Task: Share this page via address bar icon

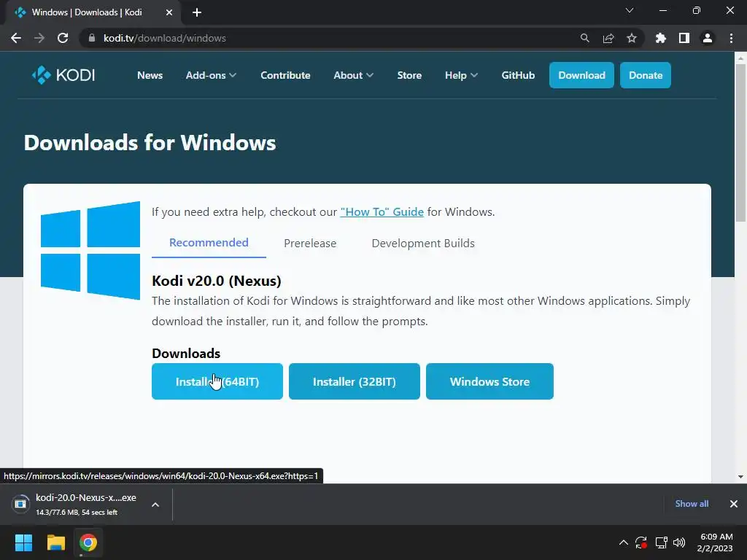Action: coord(608,38)
